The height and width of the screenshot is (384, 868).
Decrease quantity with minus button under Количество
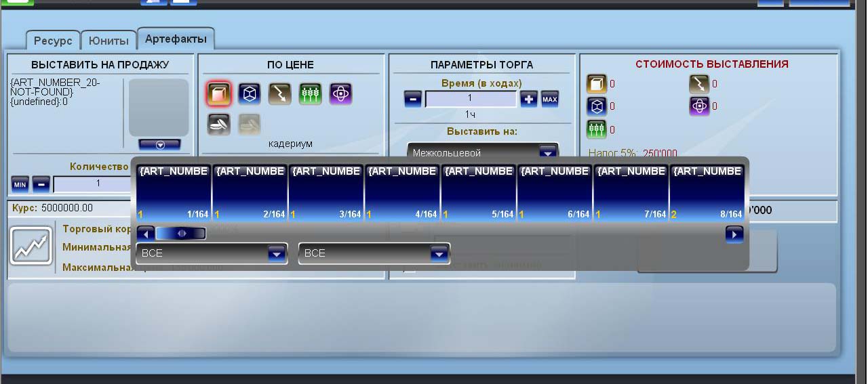pos(41,184)
